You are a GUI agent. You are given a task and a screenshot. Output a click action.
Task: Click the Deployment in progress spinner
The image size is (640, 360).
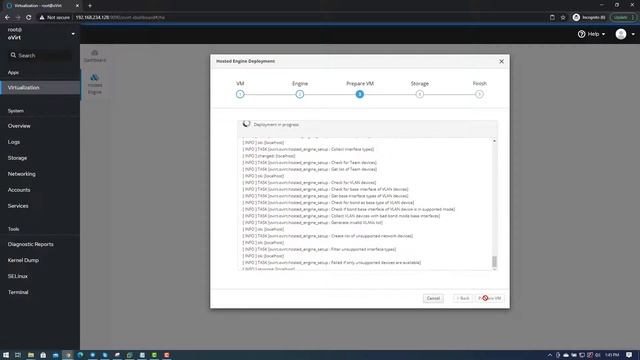tap(246, 124)
